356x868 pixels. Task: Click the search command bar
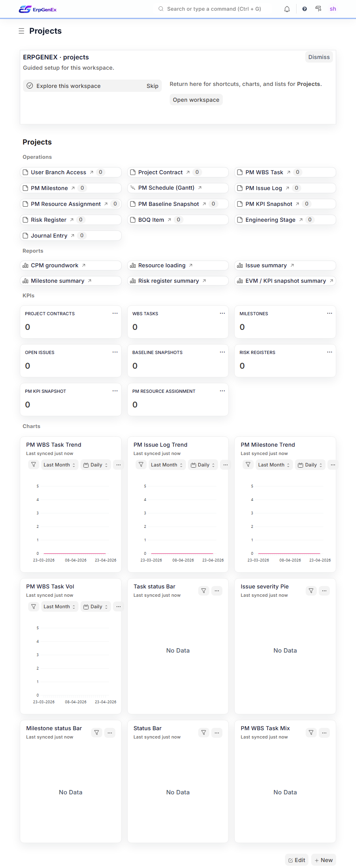210,9
